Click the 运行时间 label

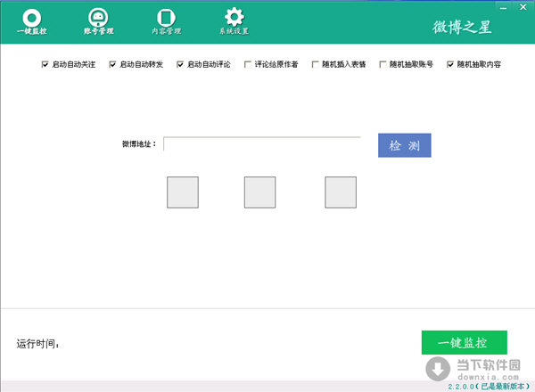coord(37,344)
